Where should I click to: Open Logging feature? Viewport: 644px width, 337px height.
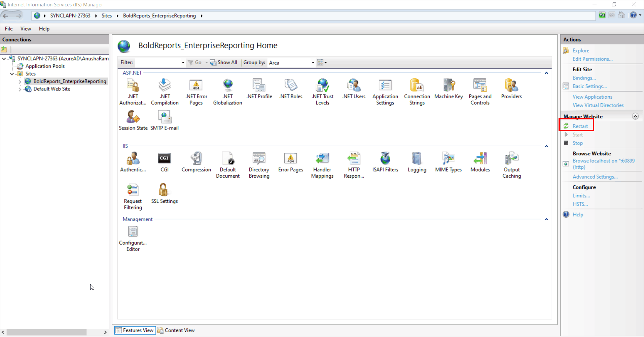pos(417,162)
